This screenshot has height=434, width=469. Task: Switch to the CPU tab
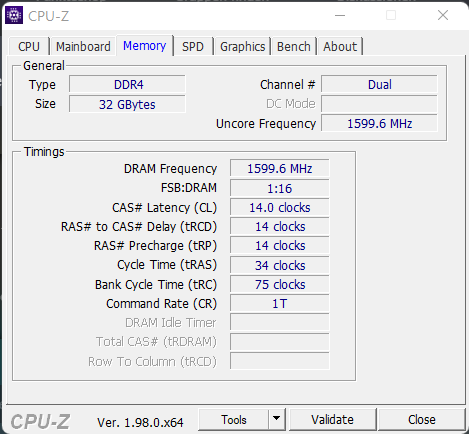(29, 46)
